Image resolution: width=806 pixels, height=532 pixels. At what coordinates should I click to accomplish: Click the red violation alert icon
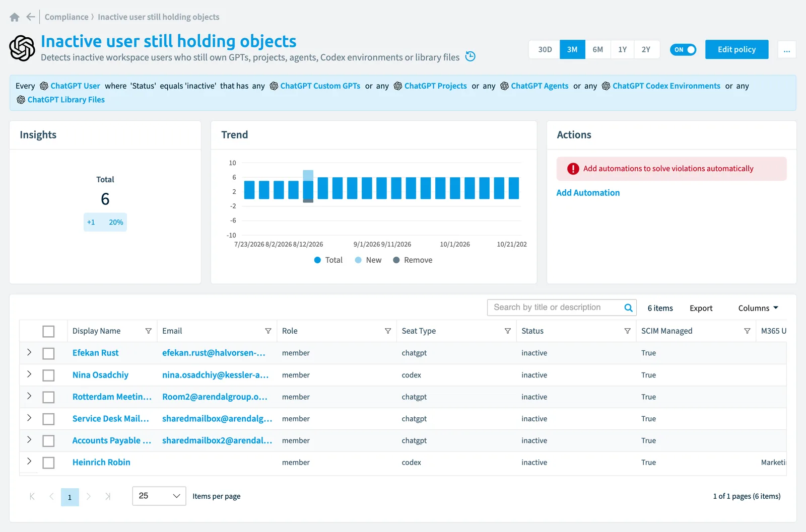(573, 169)
